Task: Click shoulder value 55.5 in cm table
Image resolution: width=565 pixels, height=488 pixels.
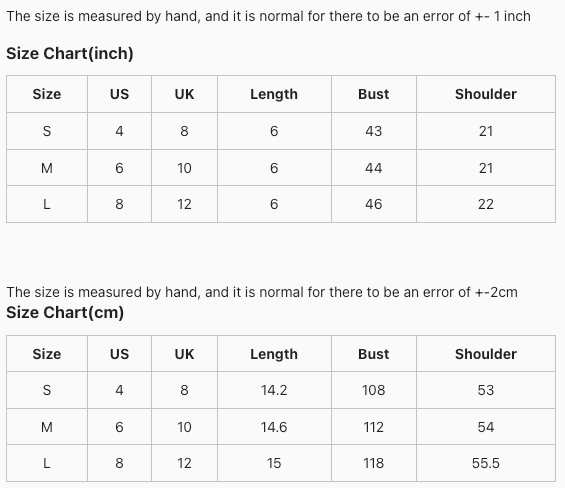Action: click(486, 463)
